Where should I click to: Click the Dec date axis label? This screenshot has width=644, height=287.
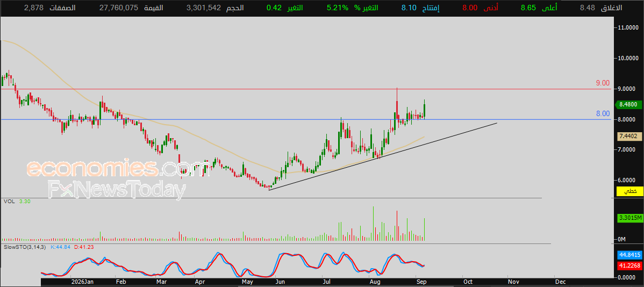point(560,282)
